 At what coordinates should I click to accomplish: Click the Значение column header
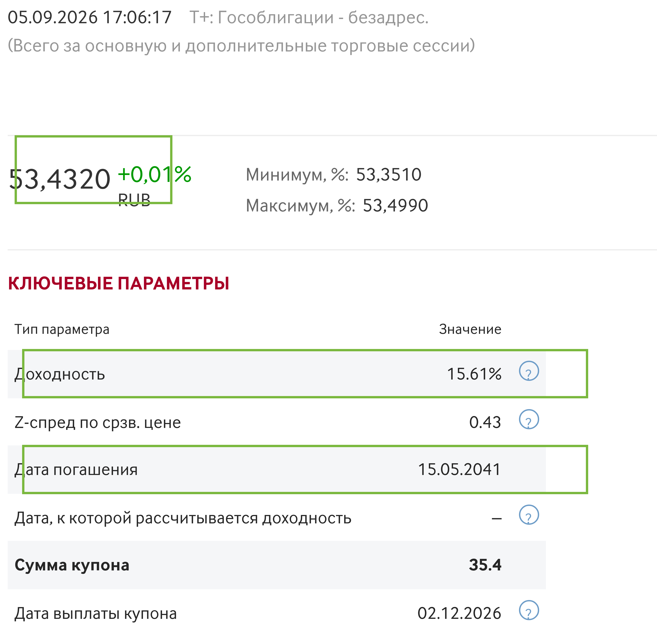tap(470, 329)
